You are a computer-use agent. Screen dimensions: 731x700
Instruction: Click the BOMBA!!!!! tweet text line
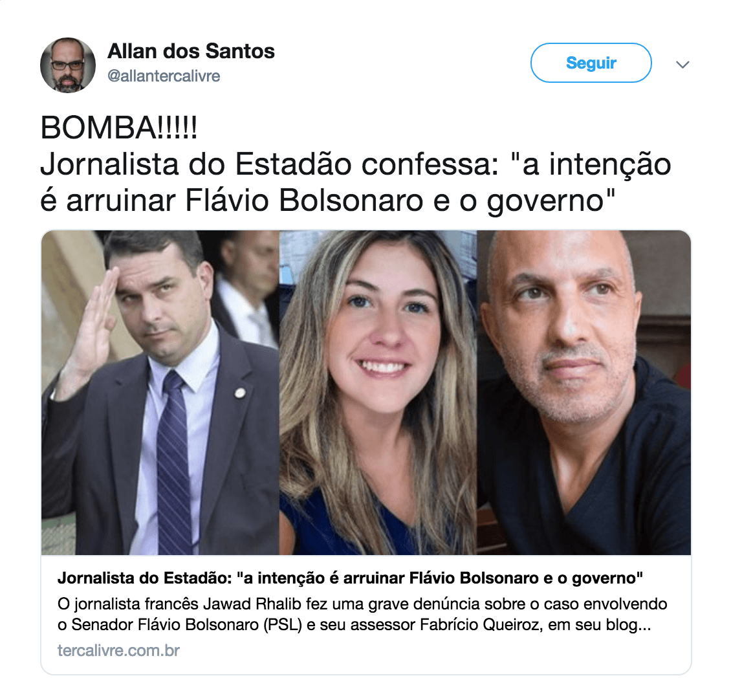coord(119,127)
